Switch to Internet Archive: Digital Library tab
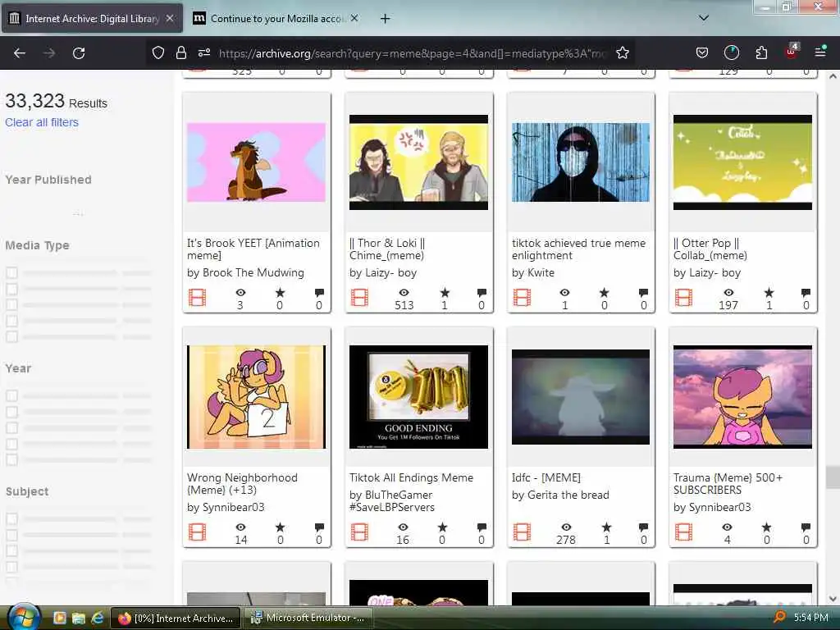The width and height of the screenshot is (840, 630). pyautogui.click(x=92, y=19)
